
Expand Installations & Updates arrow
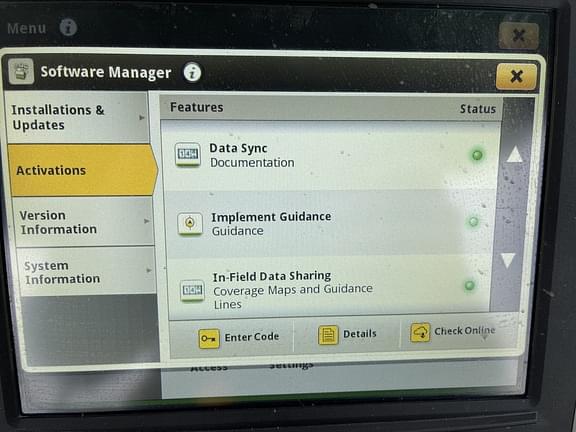pyautogui.click(x=142, y=118)
